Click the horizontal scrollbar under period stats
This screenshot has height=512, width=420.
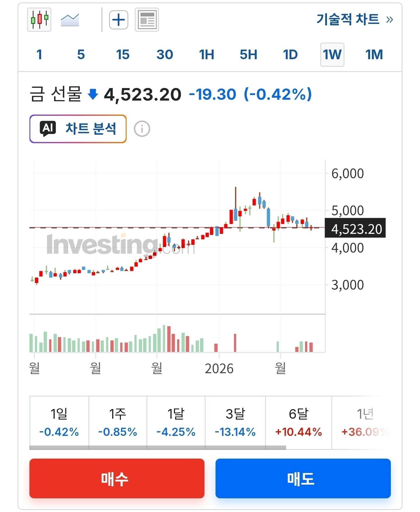click(x=158, y=448)
